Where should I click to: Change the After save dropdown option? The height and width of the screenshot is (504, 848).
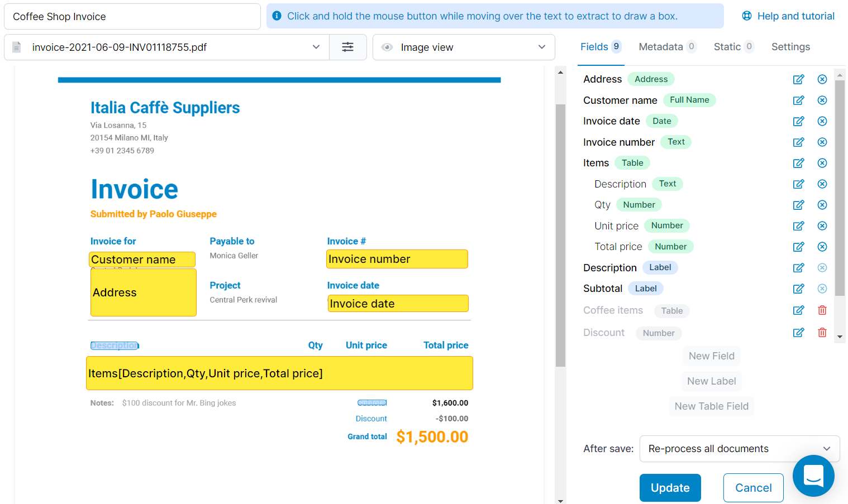coord(739,449)
